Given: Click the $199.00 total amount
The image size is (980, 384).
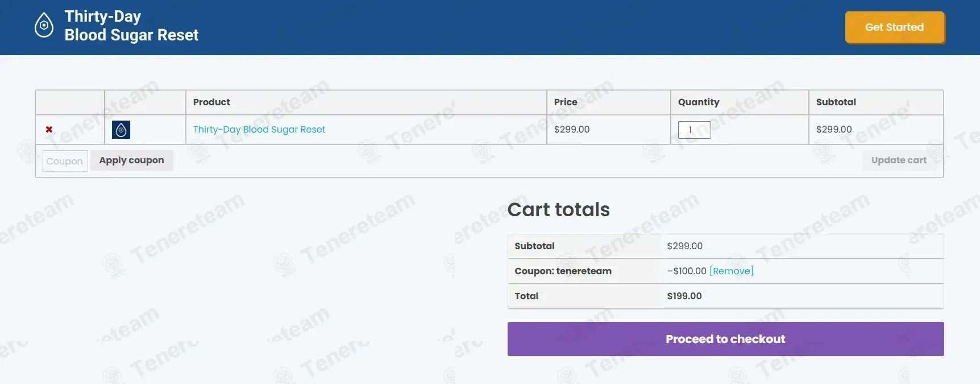Looking at the screenshot, I should tap(684, 296).
